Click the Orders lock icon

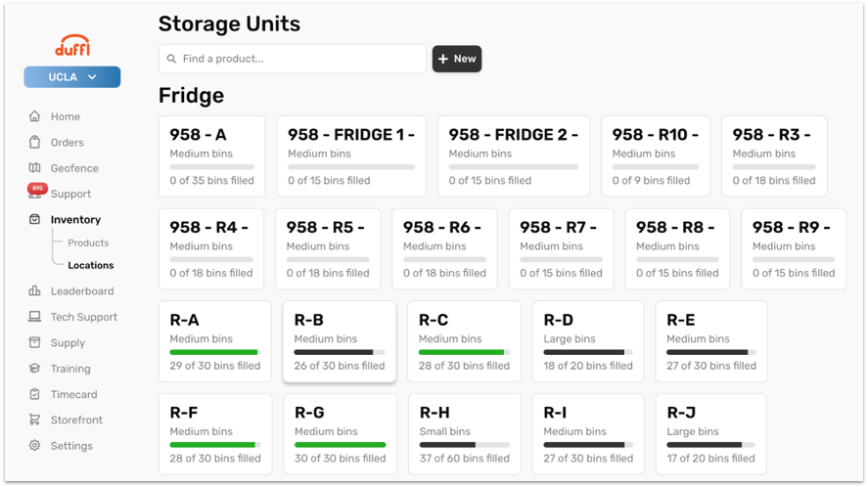pos(35,143)
